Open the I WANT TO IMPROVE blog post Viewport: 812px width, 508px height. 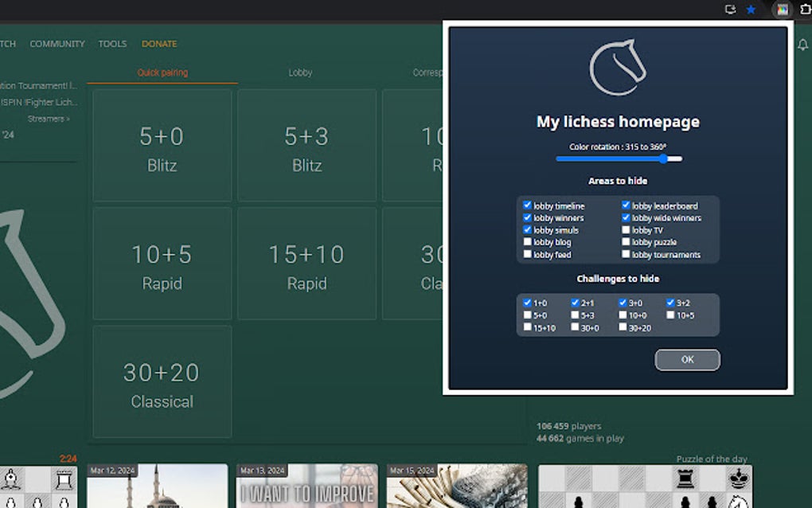coord(307,486)
